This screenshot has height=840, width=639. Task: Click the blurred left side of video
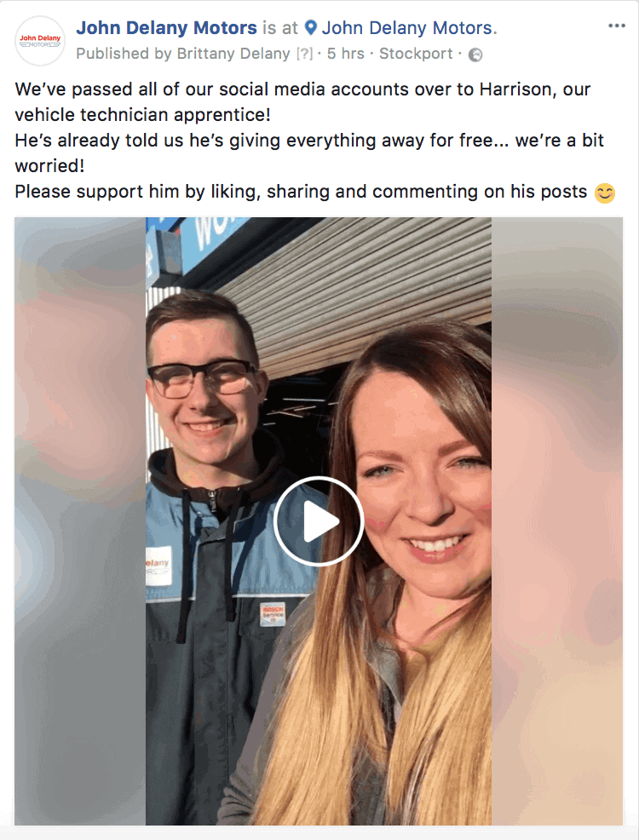tap(80, 521)
